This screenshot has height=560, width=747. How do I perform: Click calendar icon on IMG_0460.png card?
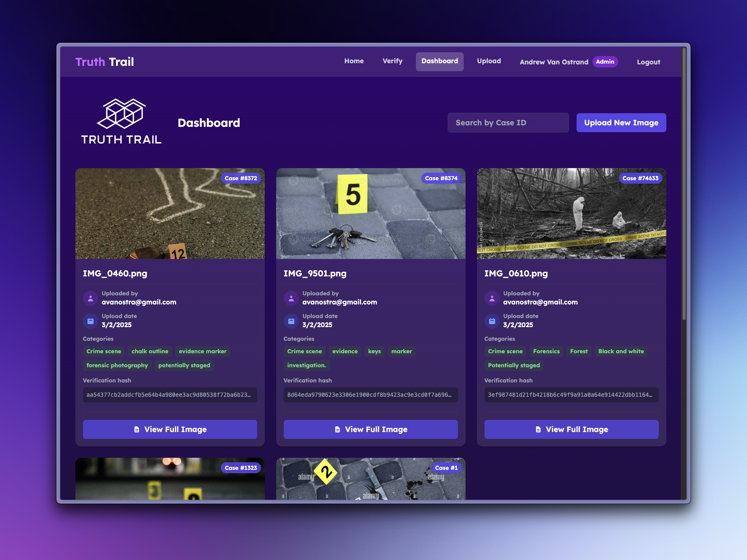pyautogui.click(x=91, y=321)
